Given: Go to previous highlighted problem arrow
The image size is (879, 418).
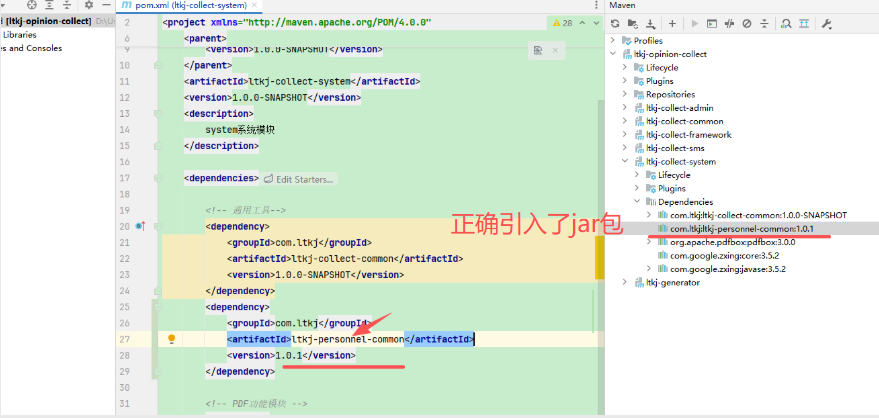Looking at the screenshot, I should pos(582,23).
